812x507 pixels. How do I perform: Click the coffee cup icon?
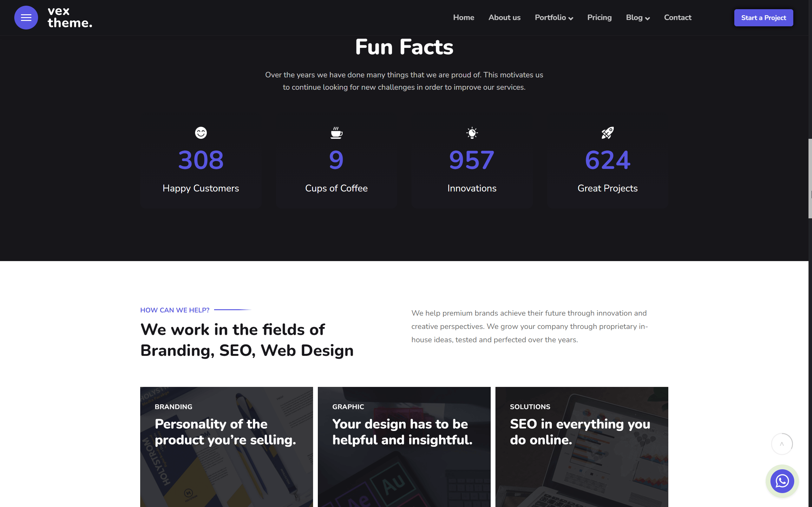tap(336, 133)
